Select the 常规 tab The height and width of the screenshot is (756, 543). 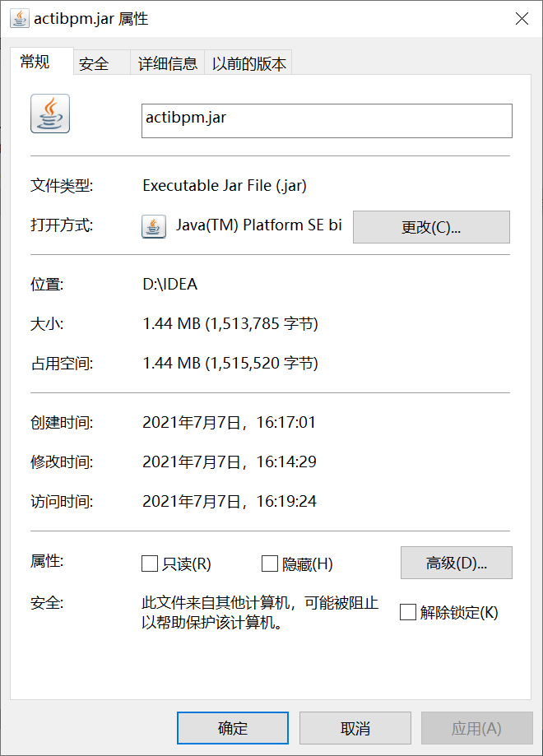[35, 62]
